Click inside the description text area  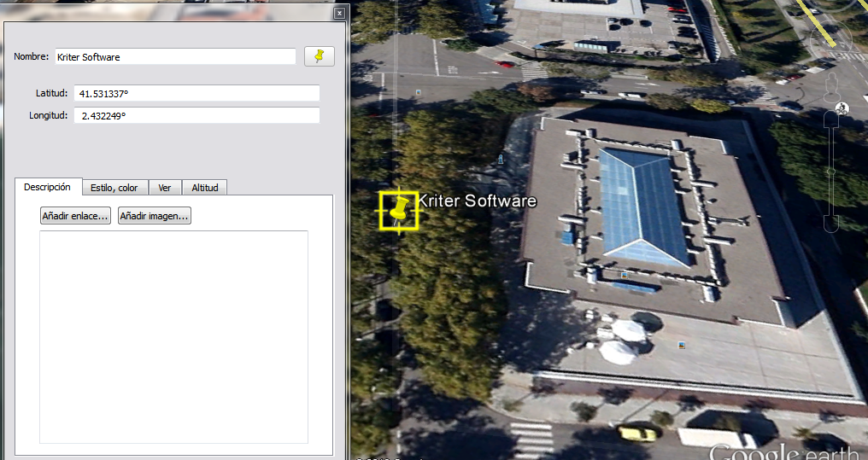[173, 337]
